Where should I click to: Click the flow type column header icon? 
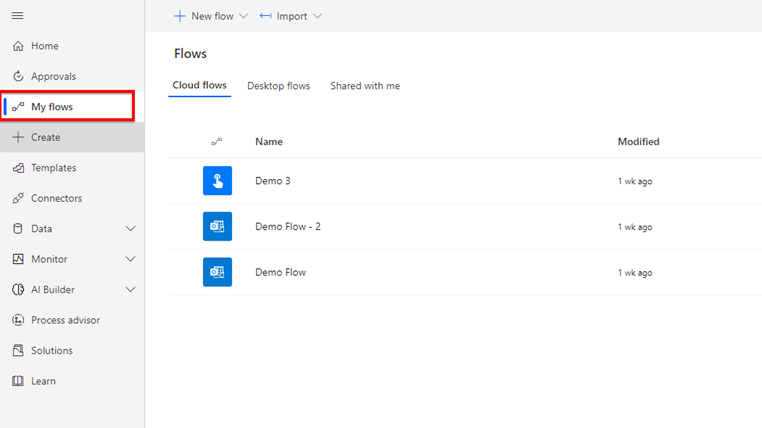tap(217, 141)
